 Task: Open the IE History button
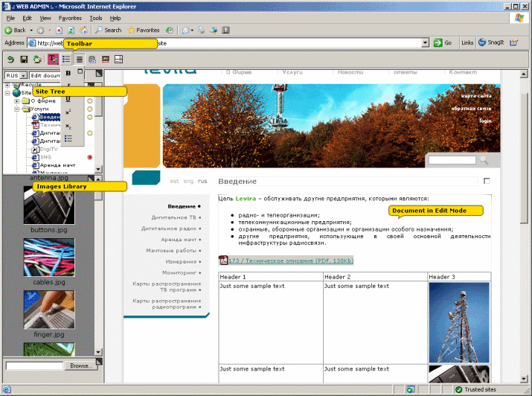170,31
